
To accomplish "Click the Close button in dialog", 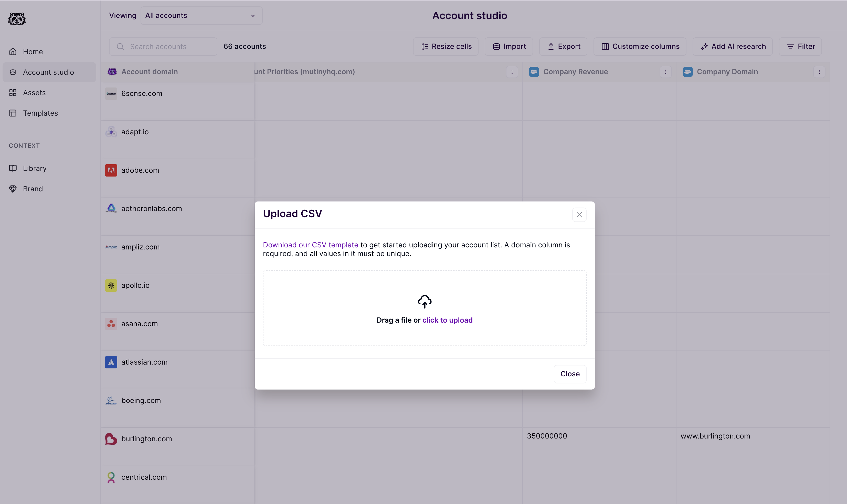I will click(x=570, y=374).
